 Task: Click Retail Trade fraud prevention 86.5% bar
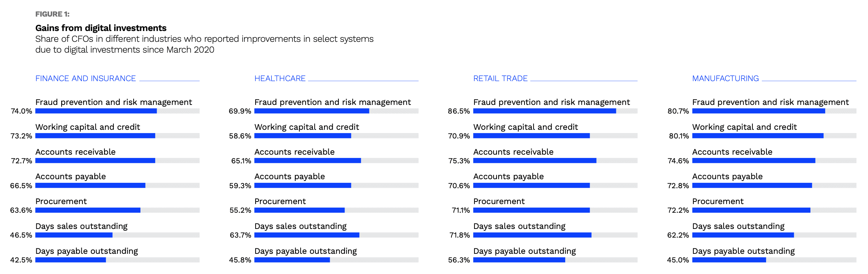click(x=544, y=111)
